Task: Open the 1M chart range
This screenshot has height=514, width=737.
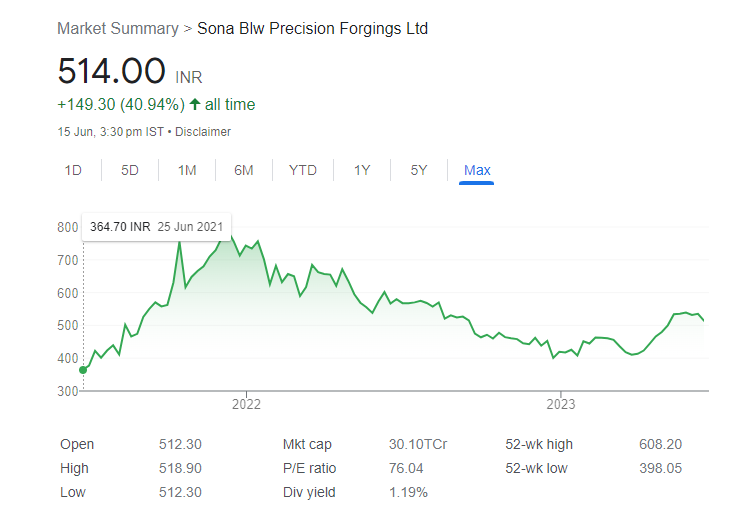Action: [187, 170]
